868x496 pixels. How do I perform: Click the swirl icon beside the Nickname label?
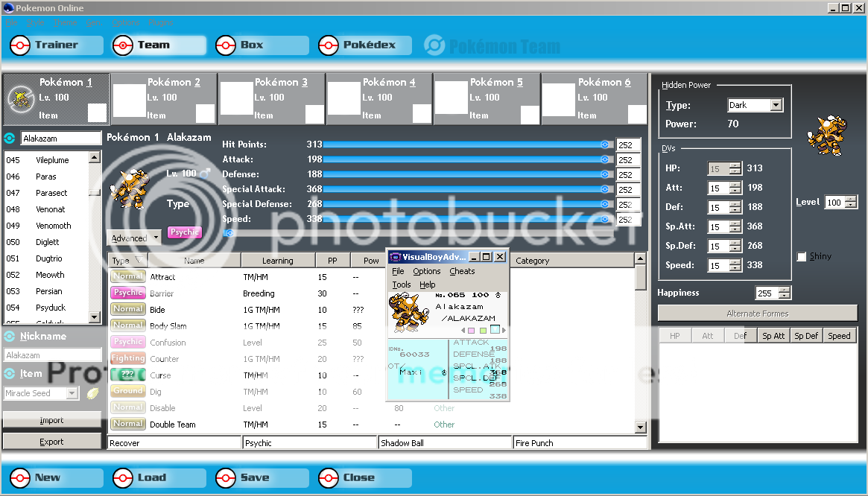click(x=10, y=336)
